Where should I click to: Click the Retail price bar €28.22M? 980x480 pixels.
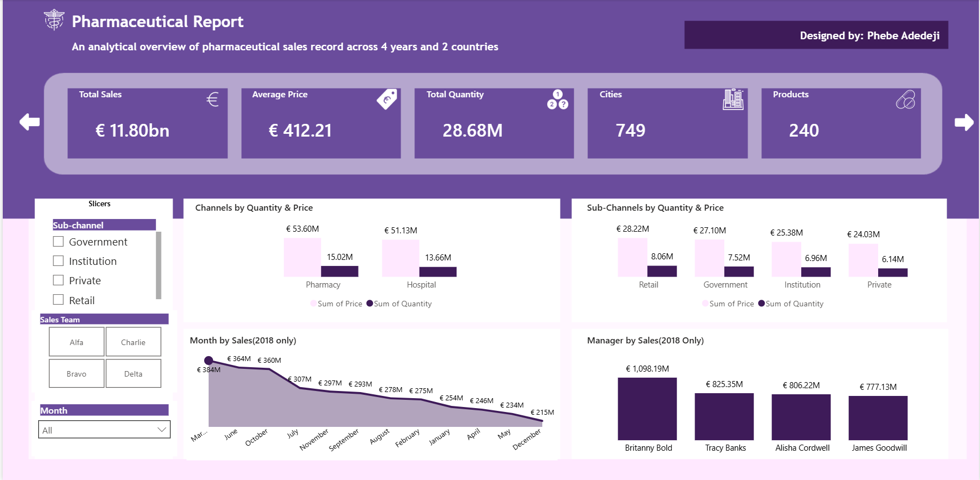click(632, 257)
